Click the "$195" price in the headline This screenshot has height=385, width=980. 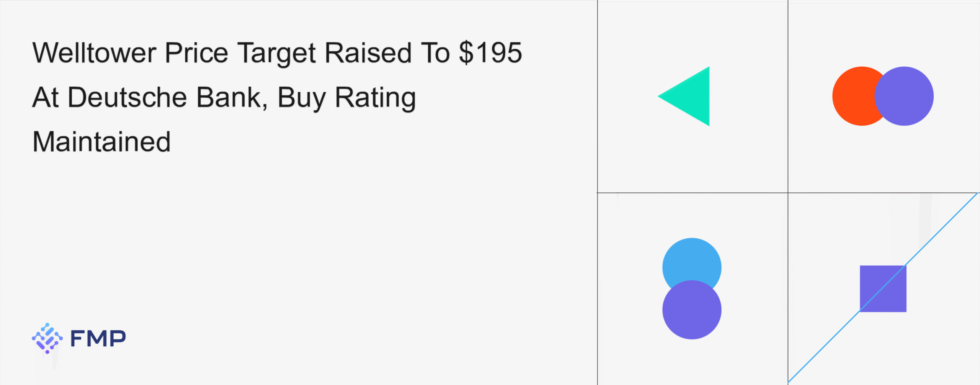[490, 53]
